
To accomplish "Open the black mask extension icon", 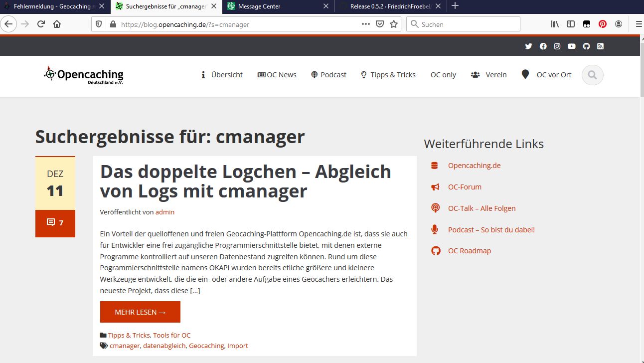I will point(587,24).
